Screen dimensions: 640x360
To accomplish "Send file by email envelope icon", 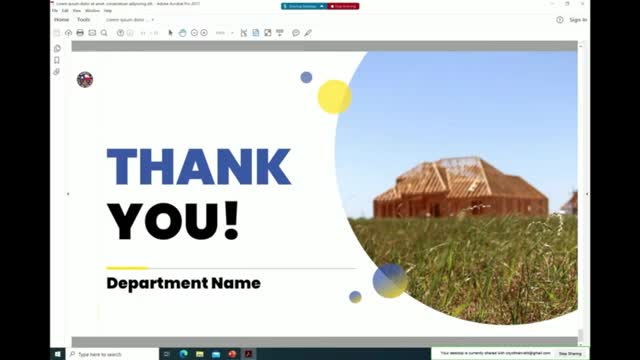I will 92,33.
